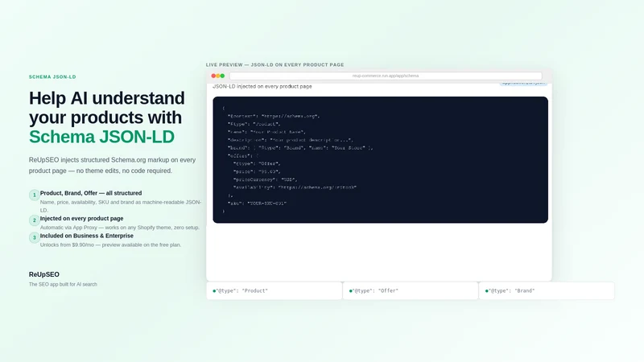Screen dimensions: 644x362
Task: Click the "@context" line in code block
Action: (x=274, y=116)
